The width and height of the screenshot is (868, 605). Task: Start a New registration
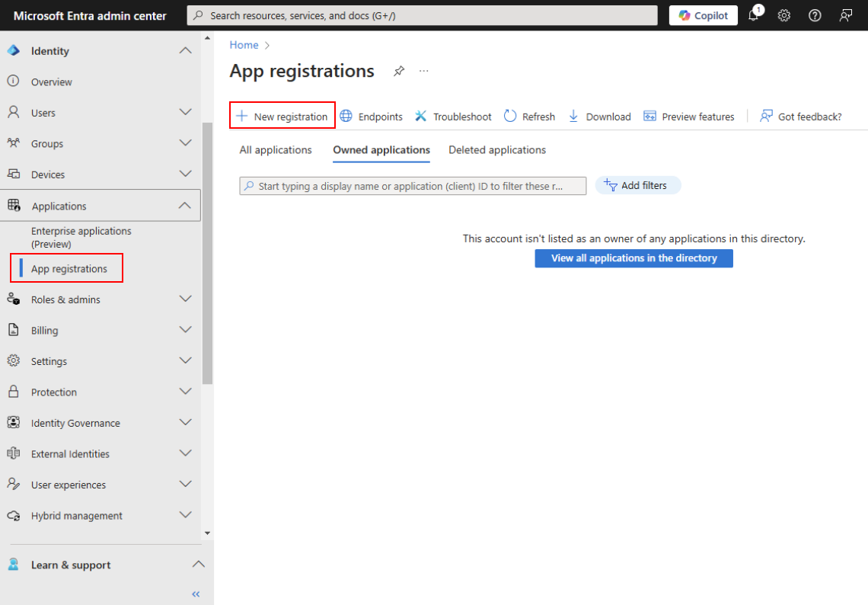[x=282, y=117]
